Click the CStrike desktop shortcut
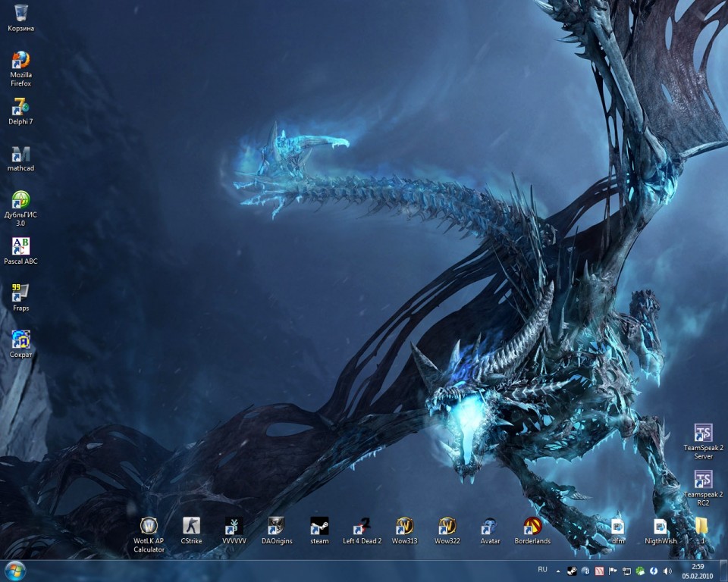This screenshot has width=728, height=582. (191, 530)
